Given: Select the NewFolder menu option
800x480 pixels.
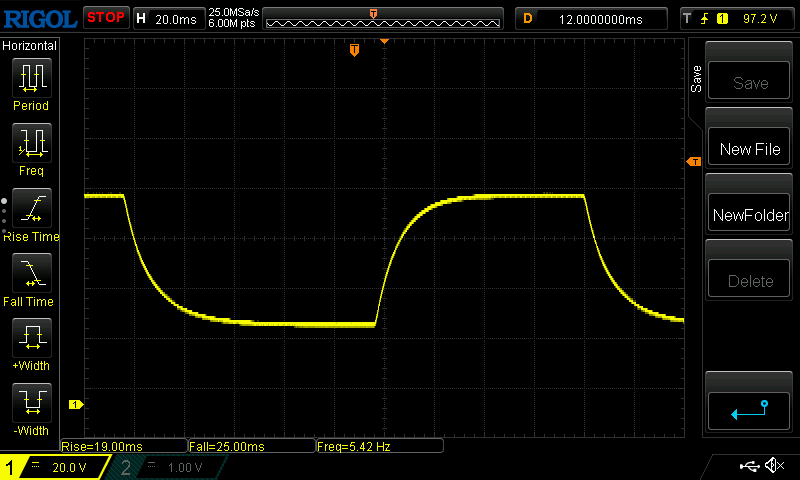Looking at the screenshot, I should point(750,215).
